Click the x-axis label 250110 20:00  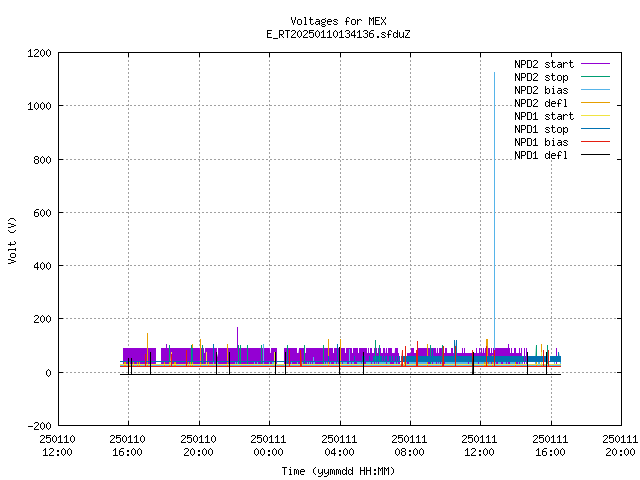(198, 446)
